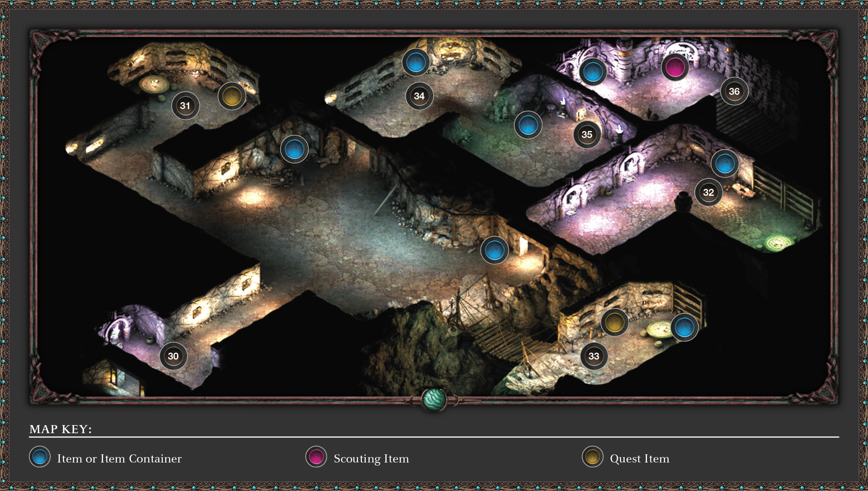
Task: Click the "MAP KEY:" heading
Action: point(61,429)
